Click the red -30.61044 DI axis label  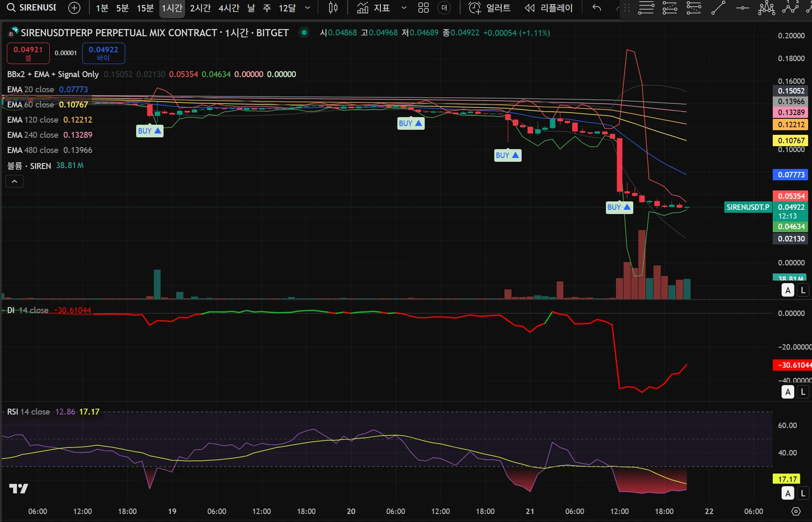click(x=793, y=365)
